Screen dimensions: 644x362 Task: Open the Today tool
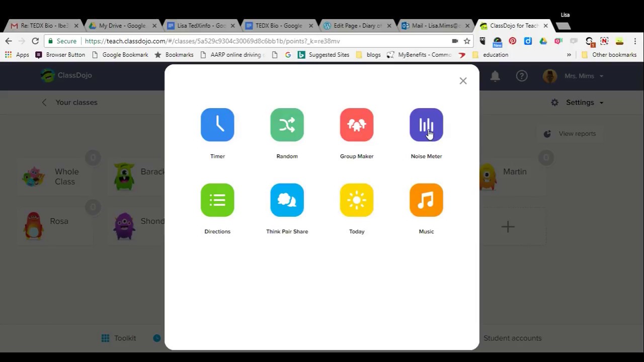357,200
